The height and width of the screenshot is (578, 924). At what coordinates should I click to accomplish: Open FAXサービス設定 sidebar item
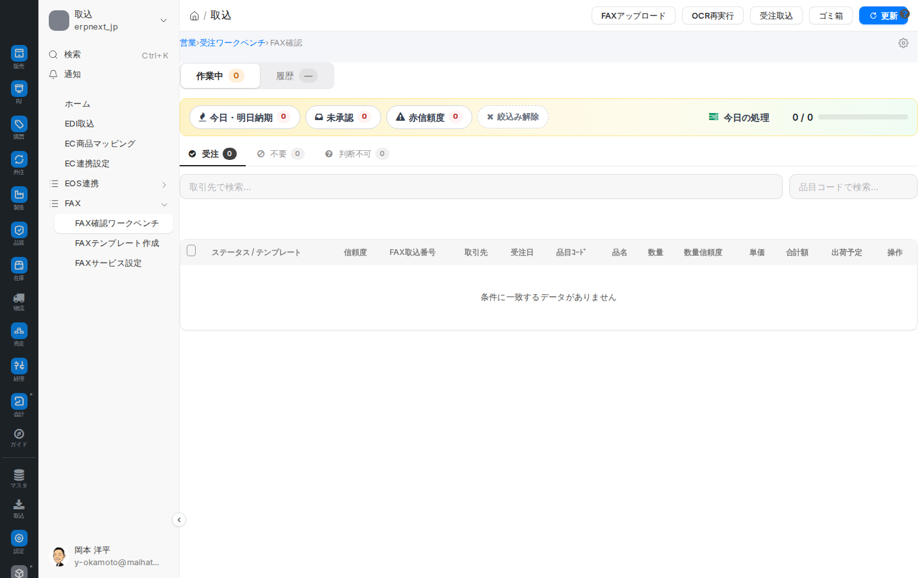tap(114, 263)
